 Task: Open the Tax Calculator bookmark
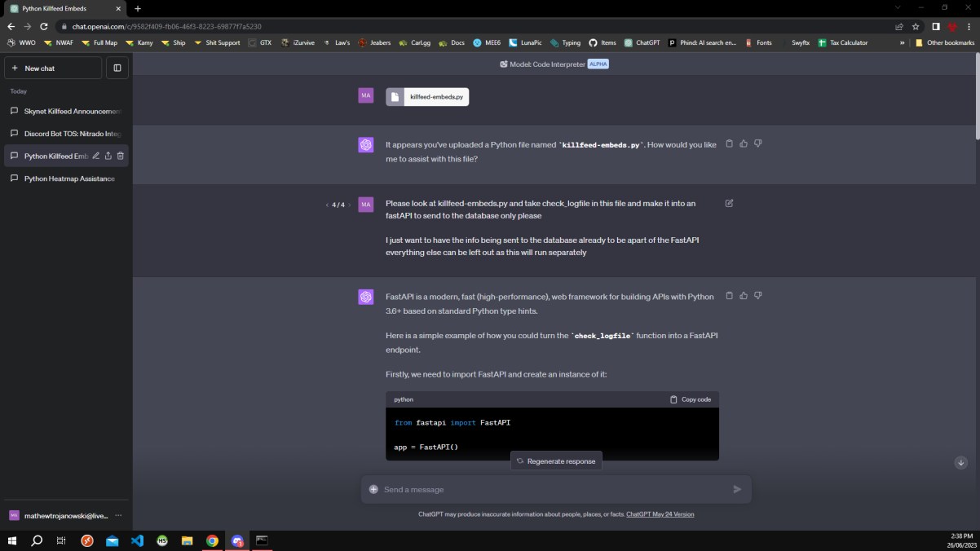click(843, 42)
